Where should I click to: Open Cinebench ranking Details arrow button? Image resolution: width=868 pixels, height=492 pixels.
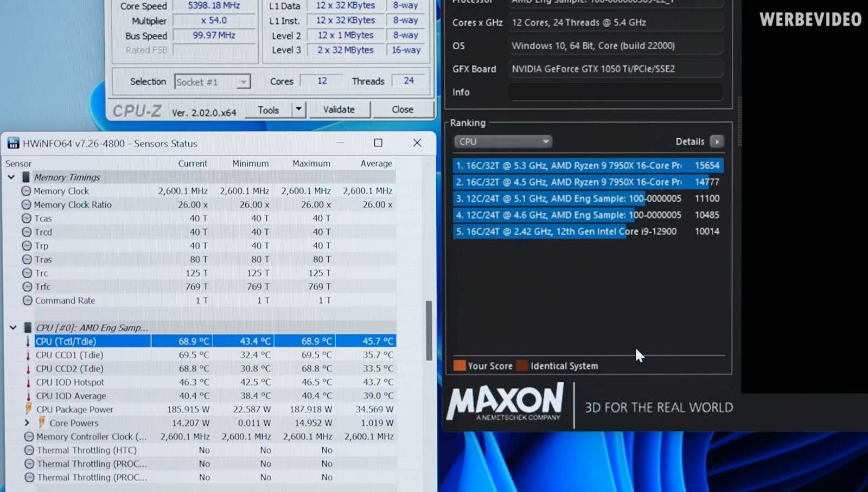click(x=717, y=141)
